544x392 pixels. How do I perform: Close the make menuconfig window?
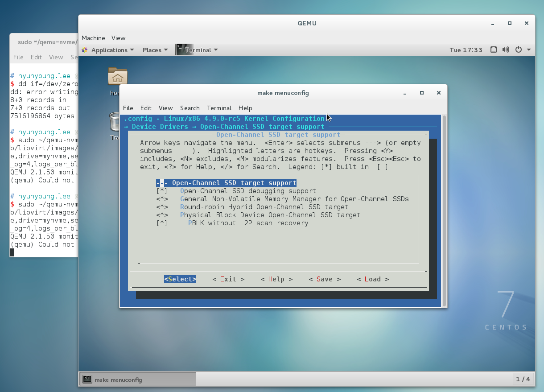point(439,93)
